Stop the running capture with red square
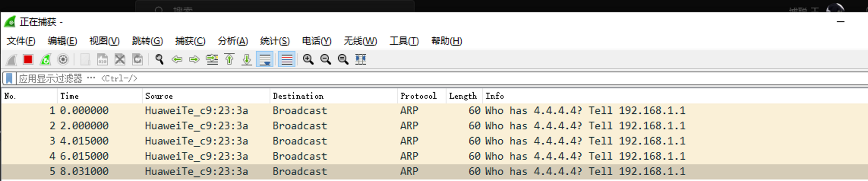This screenshot has width=868, height=181. [28, 60]
